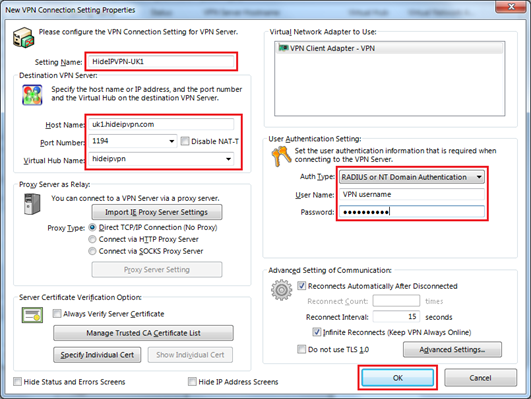The height and width of the screenshot is (399, 531).
Task: Check Do not use TLS 1.0
Action: click(x=301, y=349)
